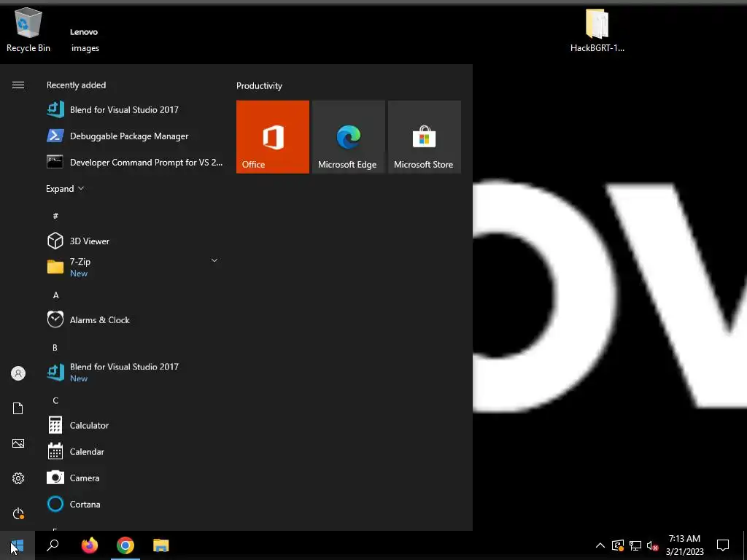Expand the 7-Zip folder chevron
The width and height of the screenshot is (747, 560).
(x=214, y=260)
